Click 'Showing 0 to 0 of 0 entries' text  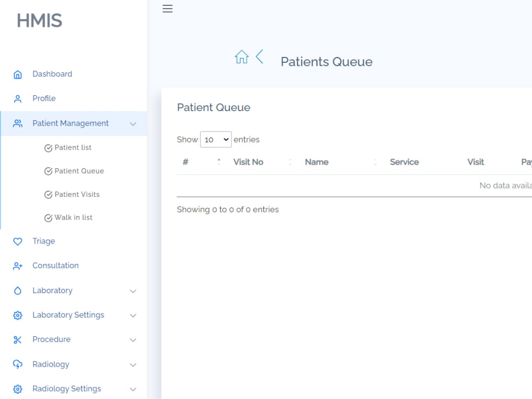point(228,210)
